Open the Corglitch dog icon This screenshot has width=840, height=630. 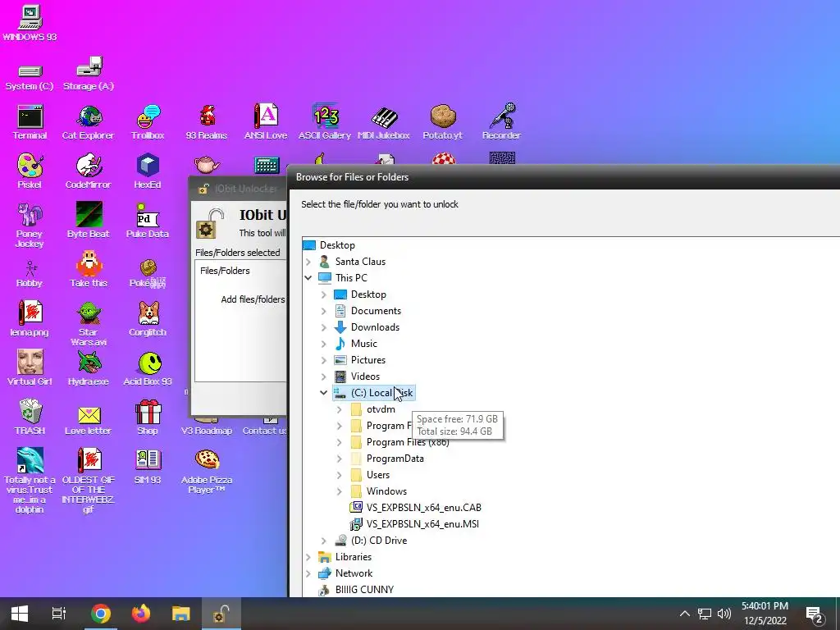pyautogui.click(x=148, y=319)
